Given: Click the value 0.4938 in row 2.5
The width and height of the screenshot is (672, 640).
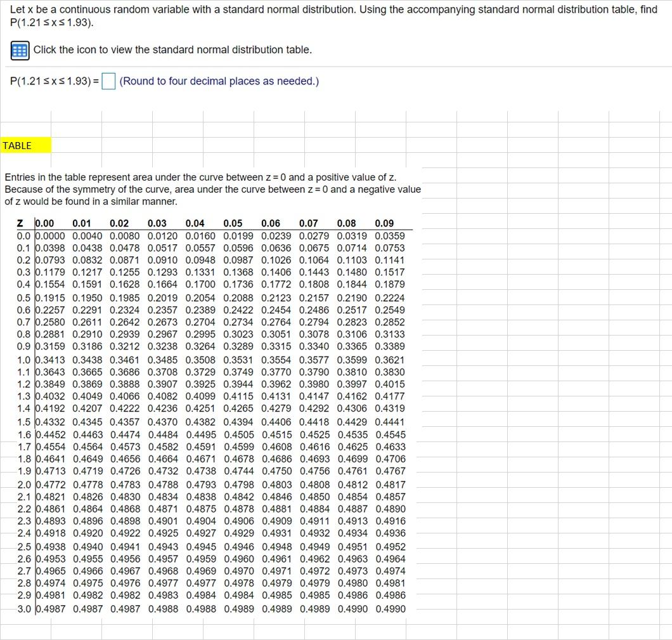Looking at the screenshot, I should pos(51,547).
